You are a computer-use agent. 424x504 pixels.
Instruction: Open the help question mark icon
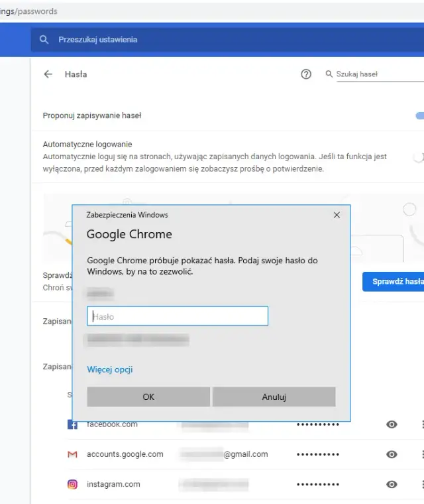306,74
